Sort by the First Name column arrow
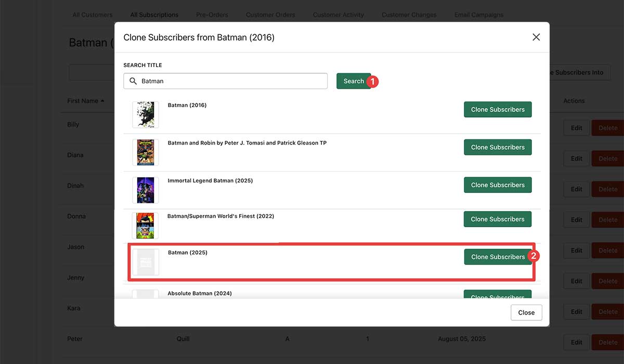624x364 pixels. pos(102,101)
